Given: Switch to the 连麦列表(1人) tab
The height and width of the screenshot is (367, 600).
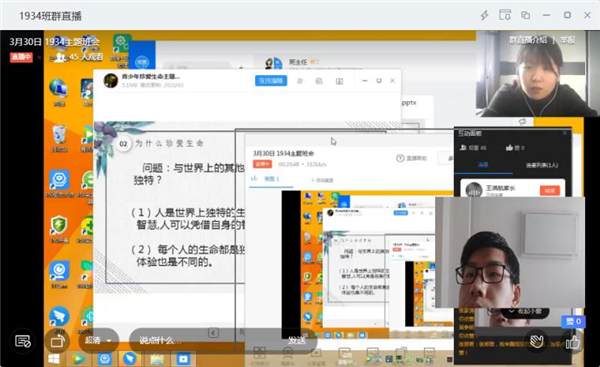Looking at the screenshot, I should pyautogui.click(x=542, y=165).
